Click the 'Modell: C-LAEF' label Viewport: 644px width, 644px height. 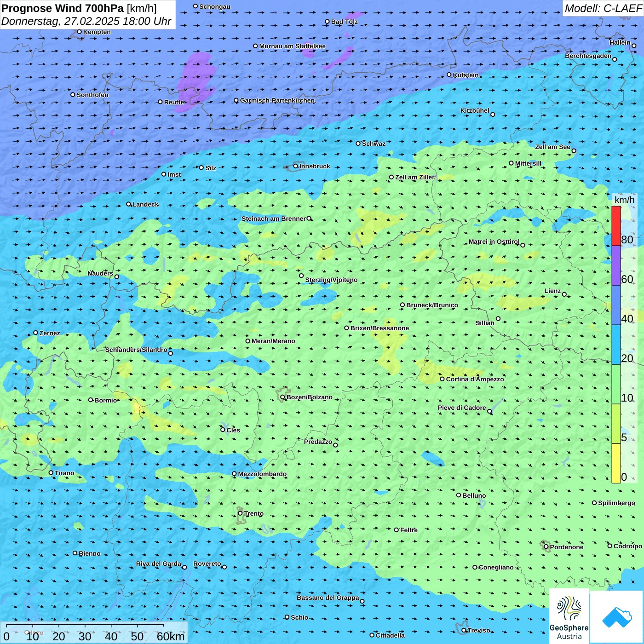click(x=603, y=8)
